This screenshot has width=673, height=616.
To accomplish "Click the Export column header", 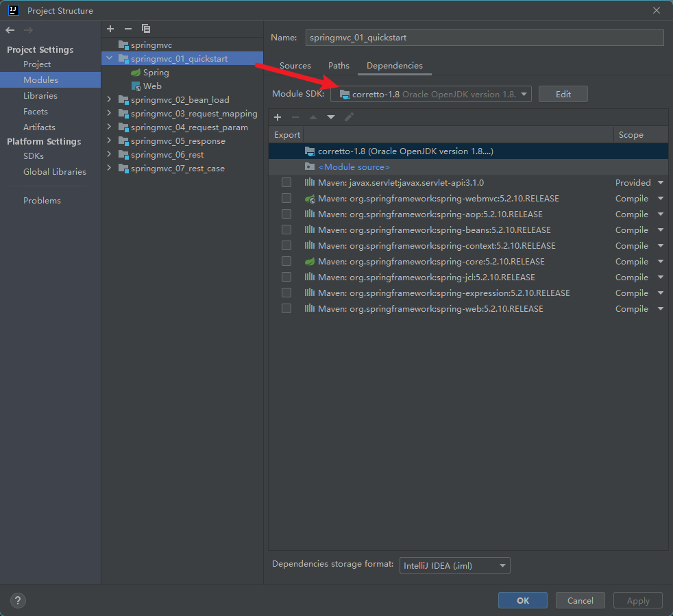I will point(286,135).
